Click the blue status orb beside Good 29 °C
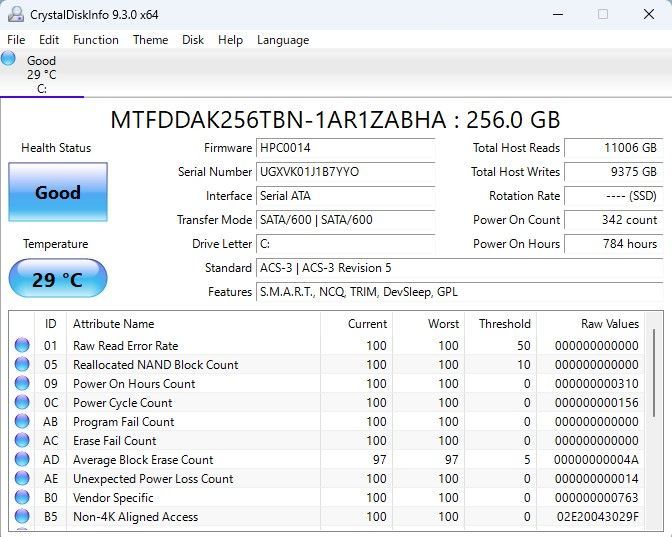 click(x=9, y=58)
